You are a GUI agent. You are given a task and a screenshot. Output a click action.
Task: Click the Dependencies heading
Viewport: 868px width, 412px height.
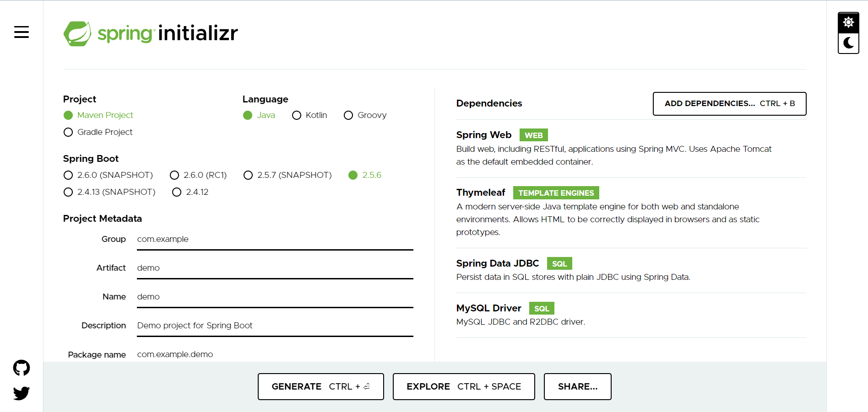point(489,103)
